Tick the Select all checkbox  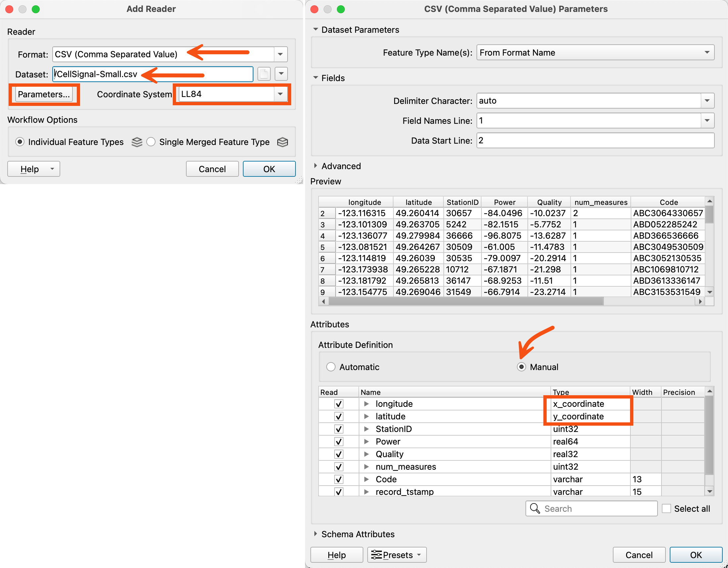(666, 508)
